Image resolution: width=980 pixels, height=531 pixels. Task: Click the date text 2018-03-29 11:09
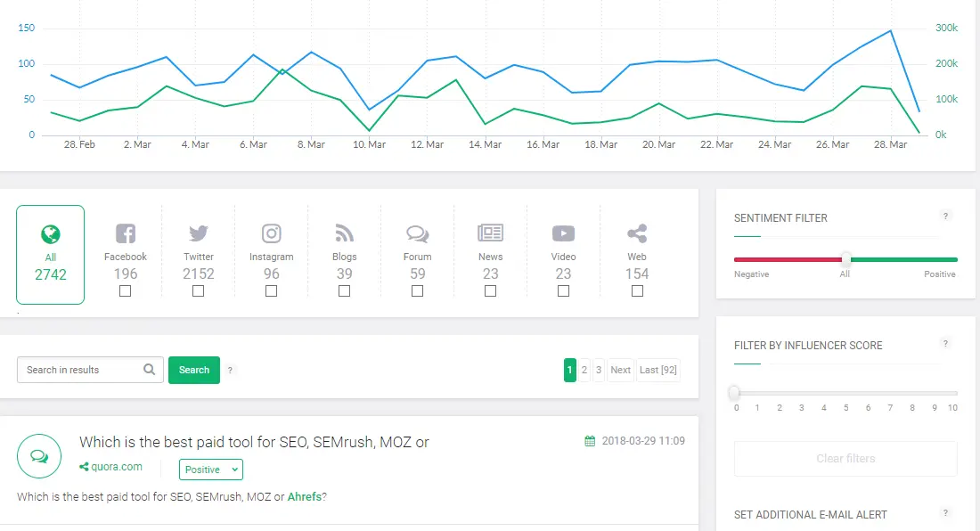point(643,441)
